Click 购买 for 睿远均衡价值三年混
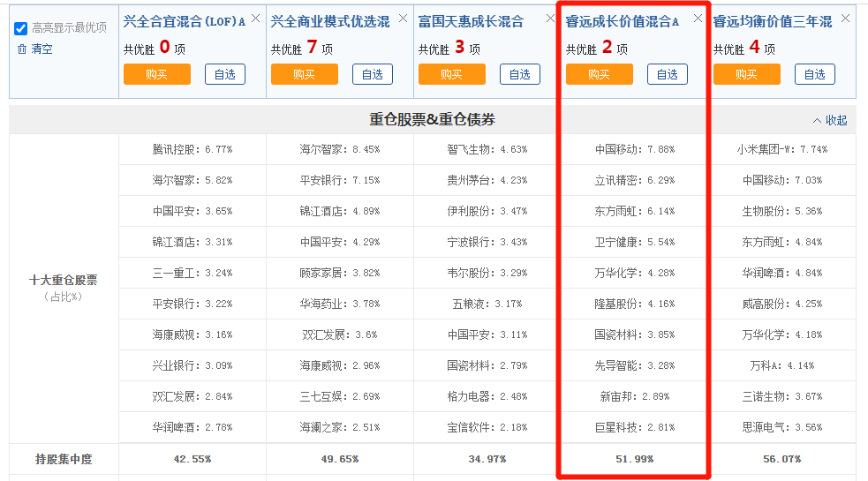 click(747, 74)
